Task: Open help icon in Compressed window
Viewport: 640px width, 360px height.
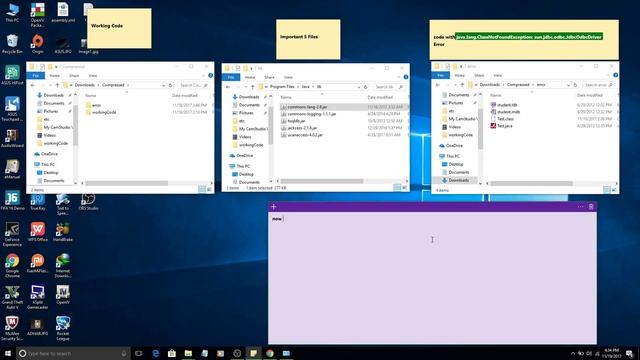Action: (x=210, y=76)
